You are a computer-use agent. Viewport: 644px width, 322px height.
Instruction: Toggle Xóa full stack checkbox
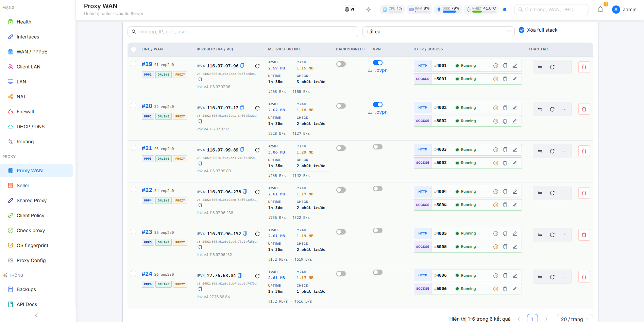[522, 30]
